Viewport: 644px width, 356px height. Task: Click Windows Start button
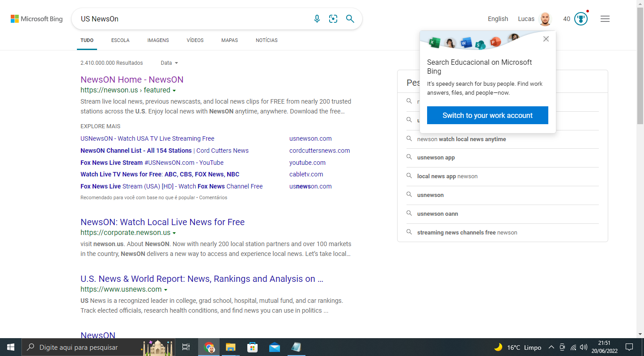[x=10, y=347]
